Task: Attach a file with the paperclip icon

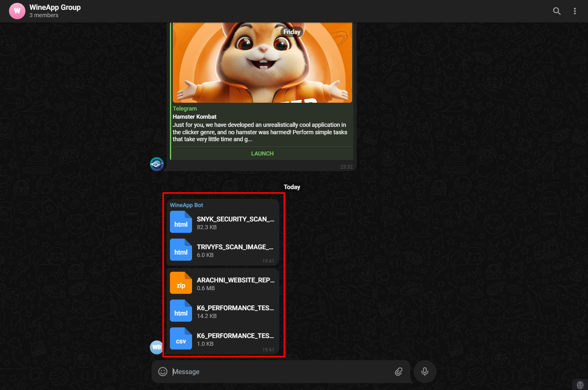Action: click(398, 371)
